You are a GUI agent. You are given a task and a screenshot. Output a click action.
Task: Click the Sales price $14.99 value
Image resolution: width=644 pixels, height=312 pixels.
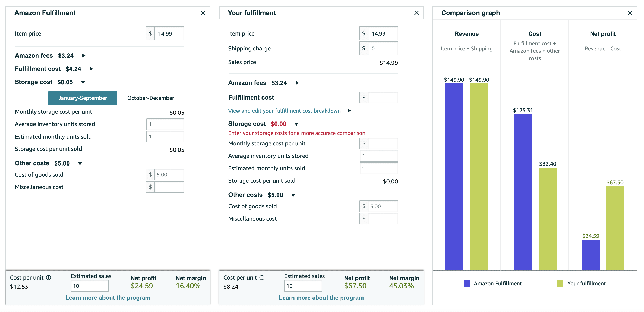(389, 63)
